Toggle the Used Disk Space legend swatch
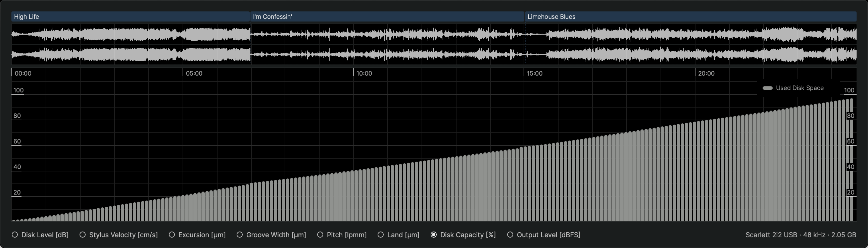This screenshot has height=248, width=868. tap(767, 88)
